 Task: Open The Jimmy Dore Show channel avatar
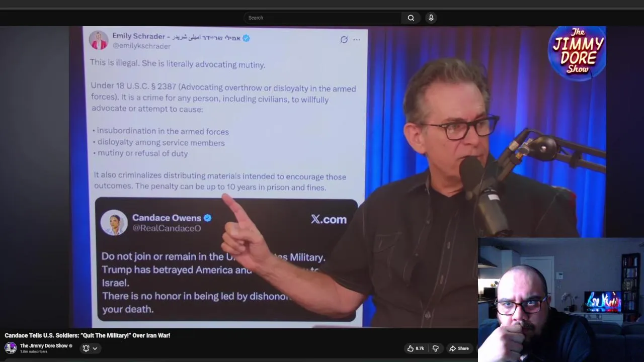coord(11,348)
